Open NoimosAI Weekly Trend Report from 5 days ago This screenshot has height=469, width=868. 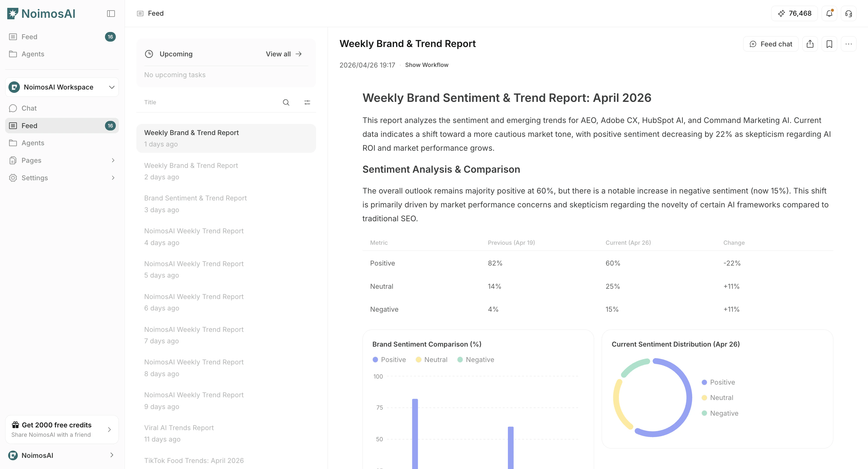pyautogui.click(x=226, y=269)
